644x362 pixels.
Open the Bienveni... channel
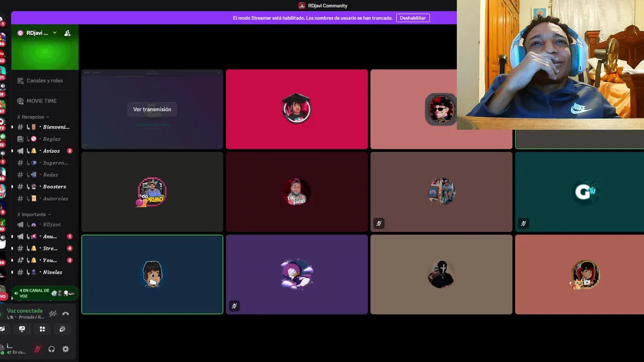(44, 127)
